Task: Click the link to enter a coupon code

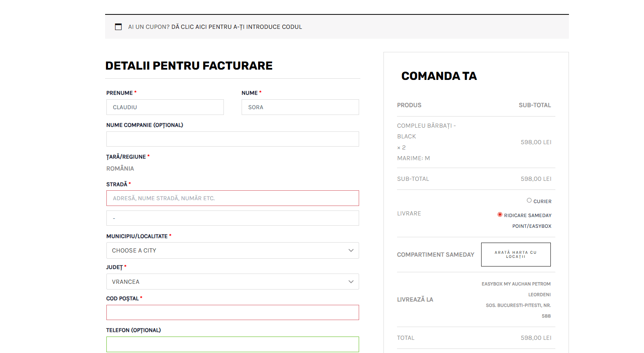Action: 236,27
